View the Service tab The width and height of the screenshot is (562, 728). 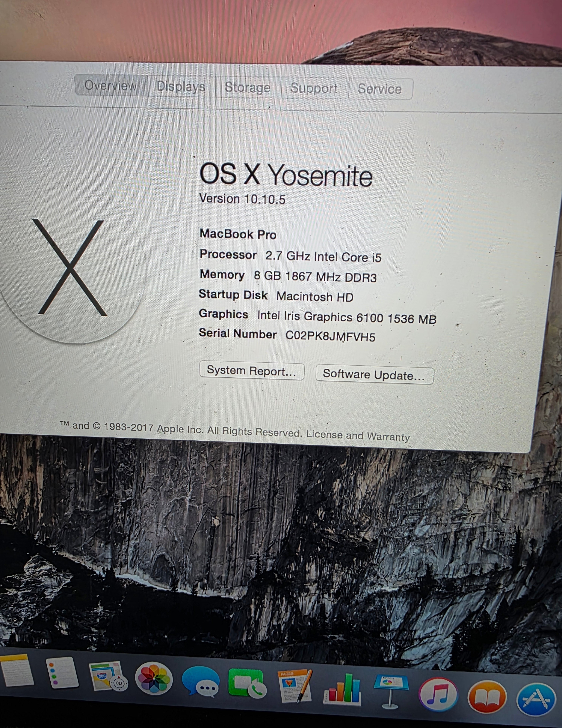[379, 89]
